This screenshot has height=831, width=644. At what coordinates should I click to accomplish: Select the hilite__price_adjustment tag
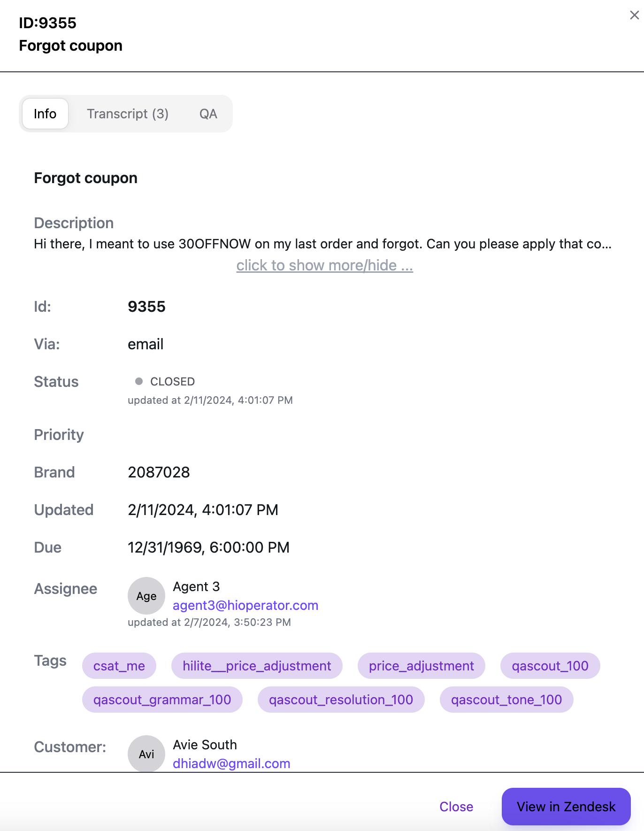click(257, 666)
